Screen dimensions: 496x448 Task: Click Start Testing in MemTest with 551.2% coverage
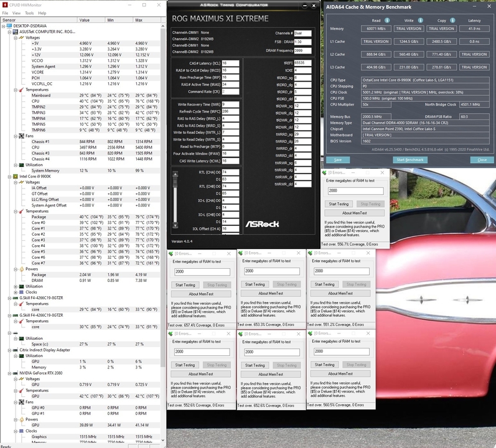(325, 284)
